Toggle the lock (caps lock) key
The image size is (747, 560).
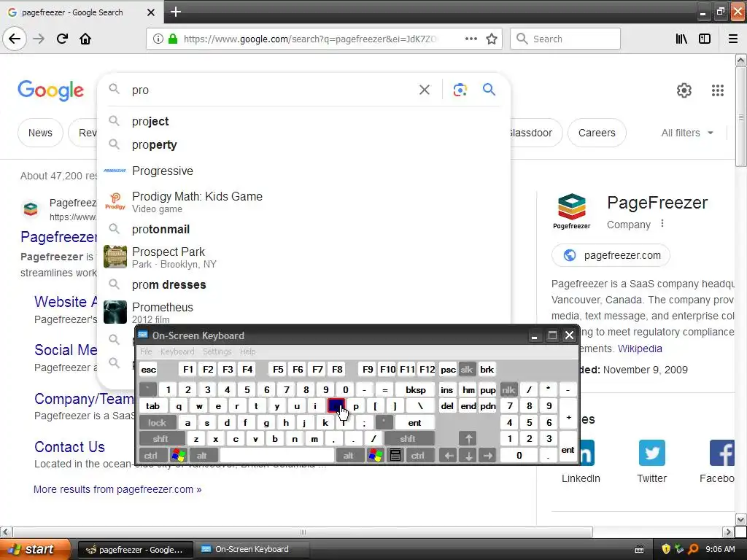[x=158, y=422]
